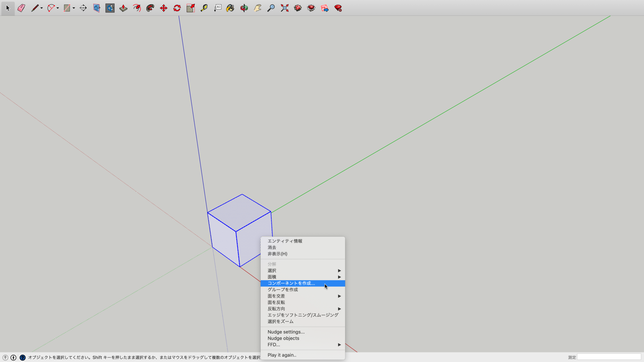The height and width of the screenshot is (362, 644).
Task: Select the Eraser tool
Action: click(21, 8)
